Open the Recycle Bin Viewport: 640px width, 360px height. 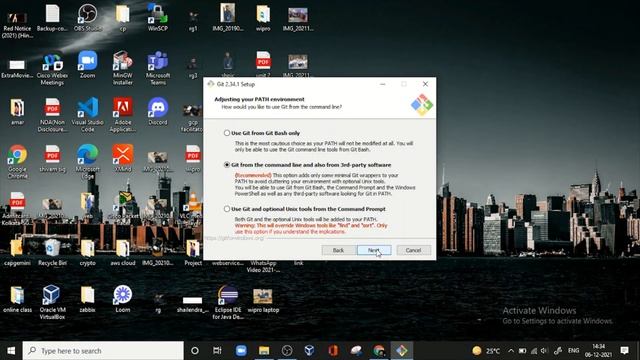[x=52, y=253]
